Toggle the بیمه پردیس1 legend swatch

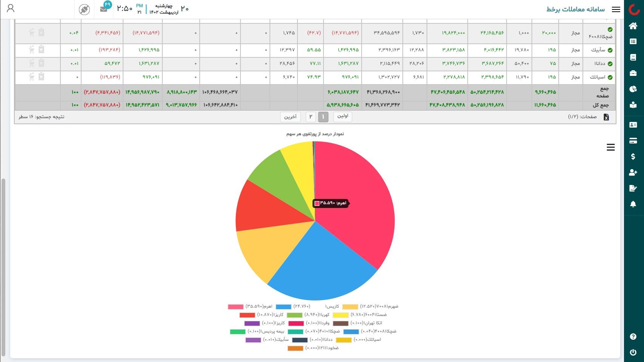coord(238,332)
